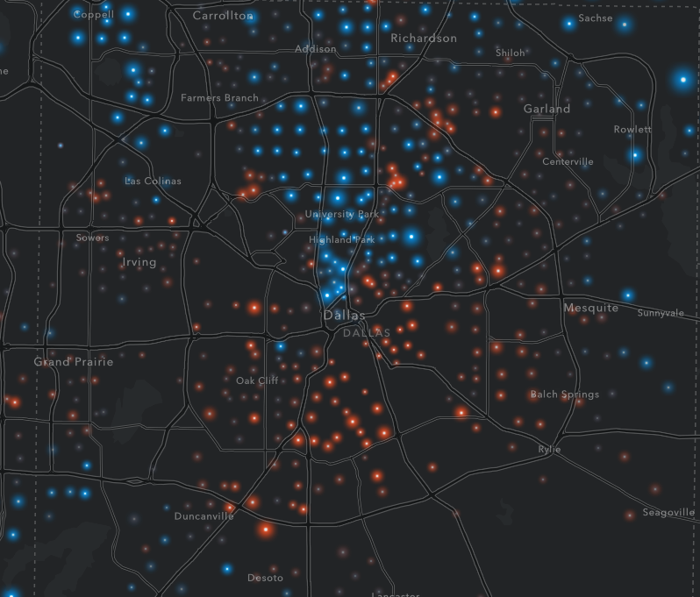The image size is (700, 597).
Task: Click the Mesquite city label
Action: point(590,308)
